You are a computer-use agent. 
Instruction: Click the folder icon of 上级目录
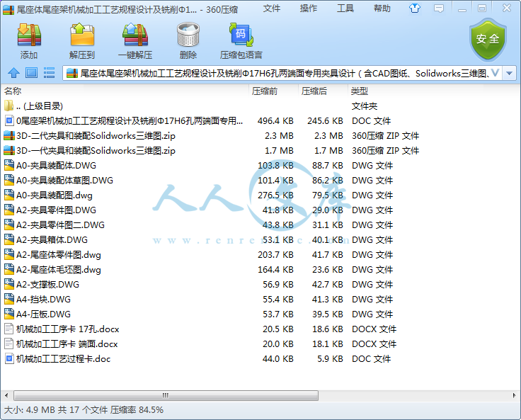(x=9, y=106)
